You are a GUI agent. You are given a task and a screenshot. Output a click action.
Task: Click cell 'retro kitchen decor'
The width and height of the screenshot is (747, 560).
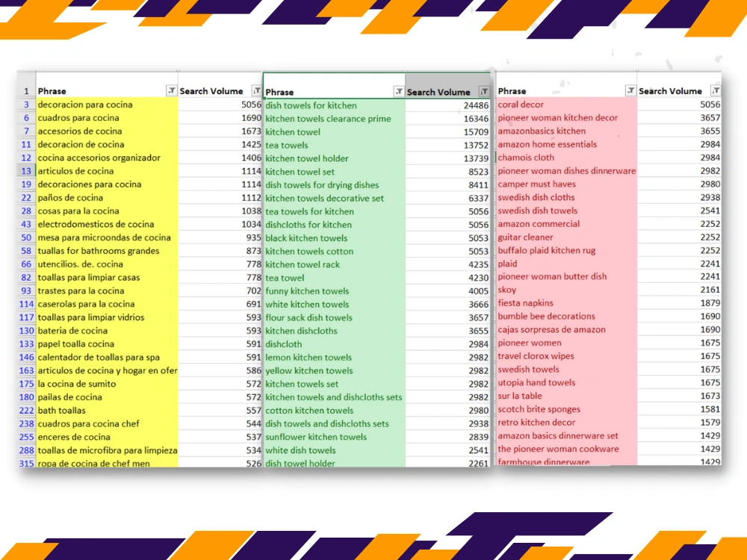(566, 423)
